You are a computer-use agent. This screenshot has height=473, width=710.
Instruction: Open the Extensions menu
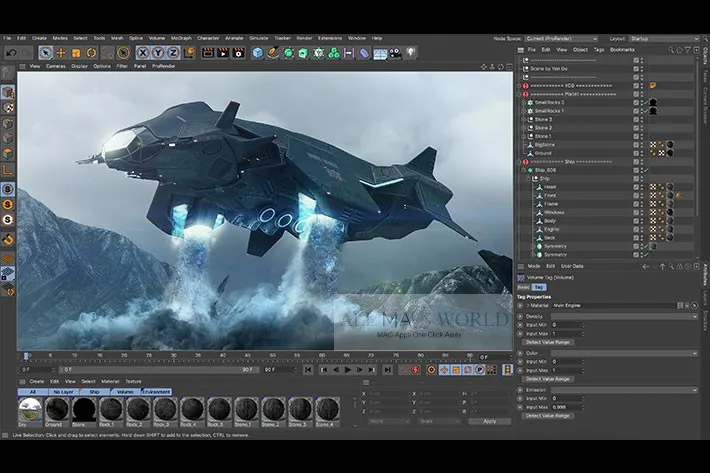coord(330,38)
